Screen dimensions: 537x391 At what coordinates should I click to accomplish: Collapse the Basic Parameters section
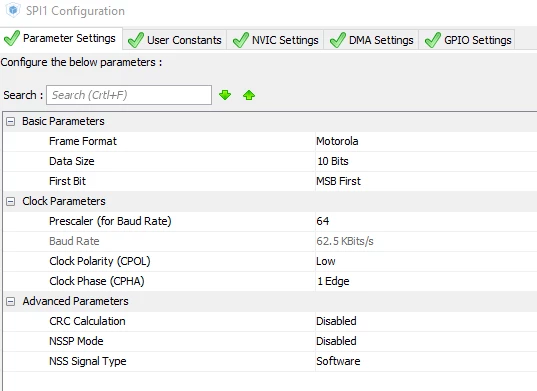point(11,121)
